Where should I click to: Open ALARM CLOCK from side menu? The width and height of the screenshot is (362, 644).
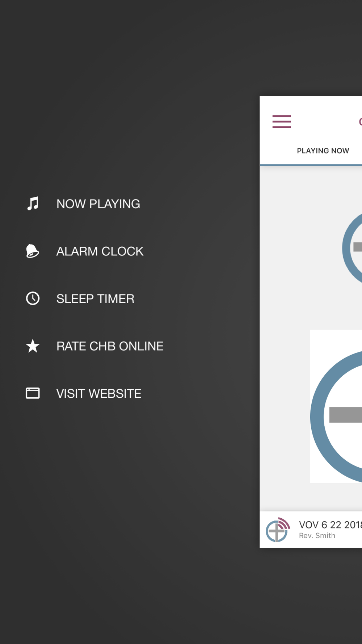click(100, 251)
